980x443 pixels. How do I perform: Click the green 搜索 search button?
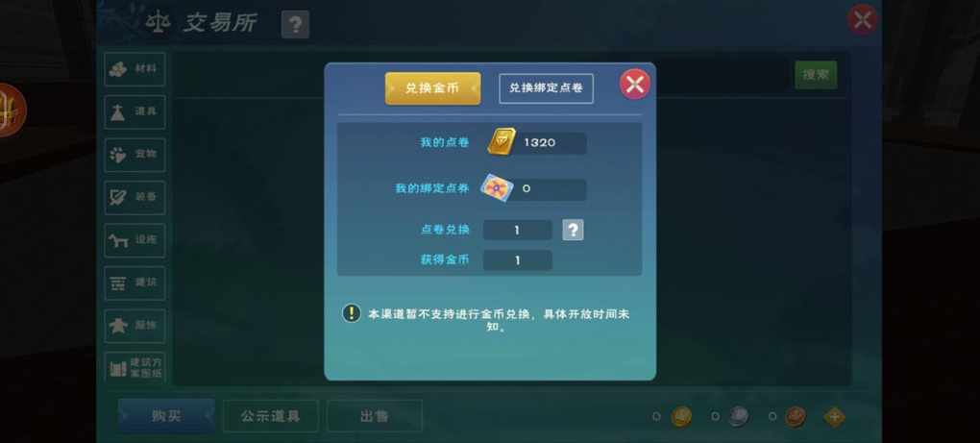tap(816, 75)
